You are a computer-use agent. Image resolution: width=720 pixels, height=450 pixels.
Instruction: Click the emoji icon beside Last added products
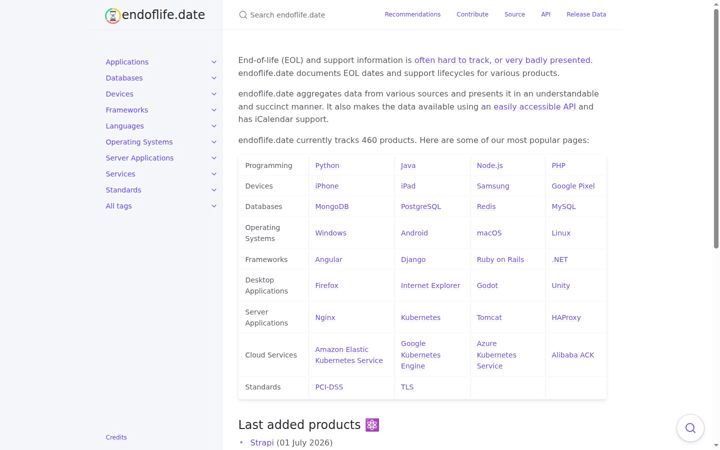click(372, 425)
